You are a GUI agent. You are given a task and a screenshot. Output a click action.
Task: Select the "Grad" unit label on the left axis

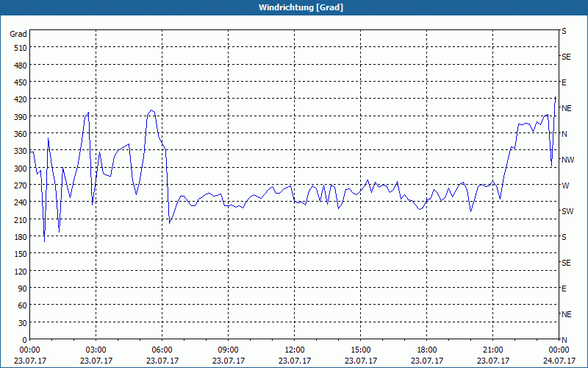click(x=18, y=34)
